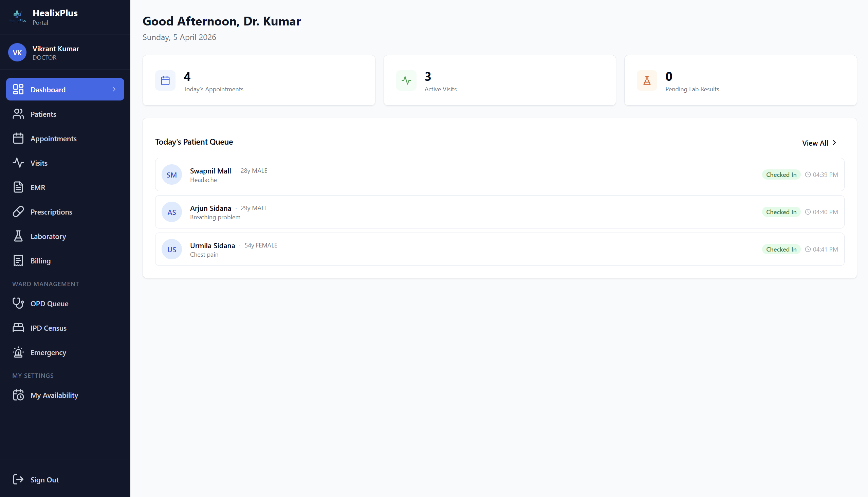Screen dimensions: 868x497
Task: Click the VK profile avatar
Action: click(17, 52)
